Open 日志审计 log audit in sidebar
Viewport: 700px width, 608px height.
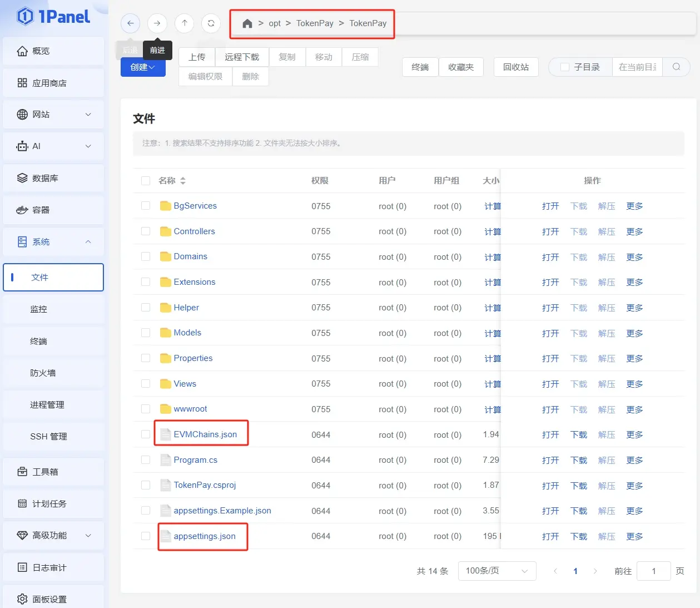click(x=53, y=567)
